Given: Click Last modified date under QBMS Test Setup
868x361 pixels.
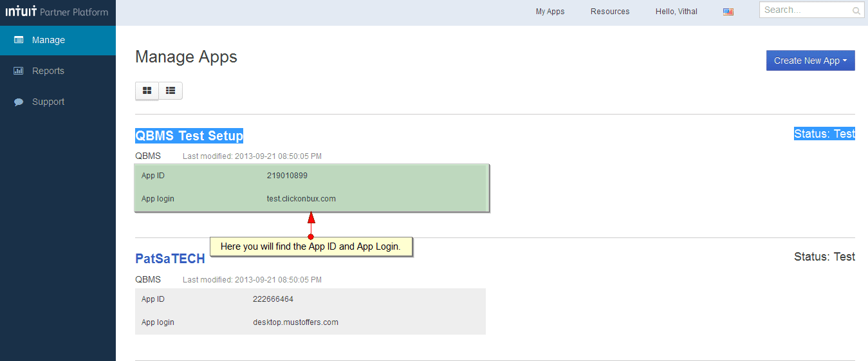Looking at the screenshot, I should pos(252,156).
